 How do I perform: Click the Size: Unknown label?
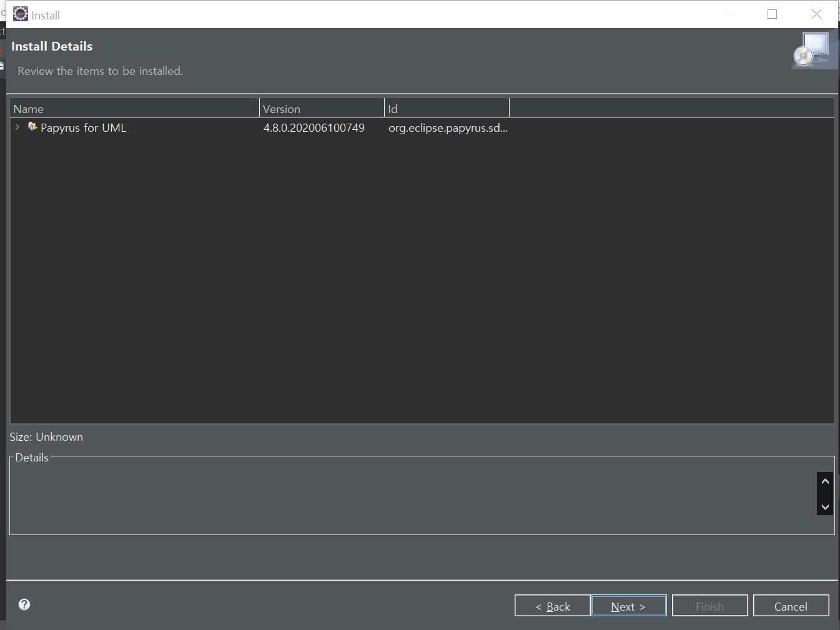46,437
